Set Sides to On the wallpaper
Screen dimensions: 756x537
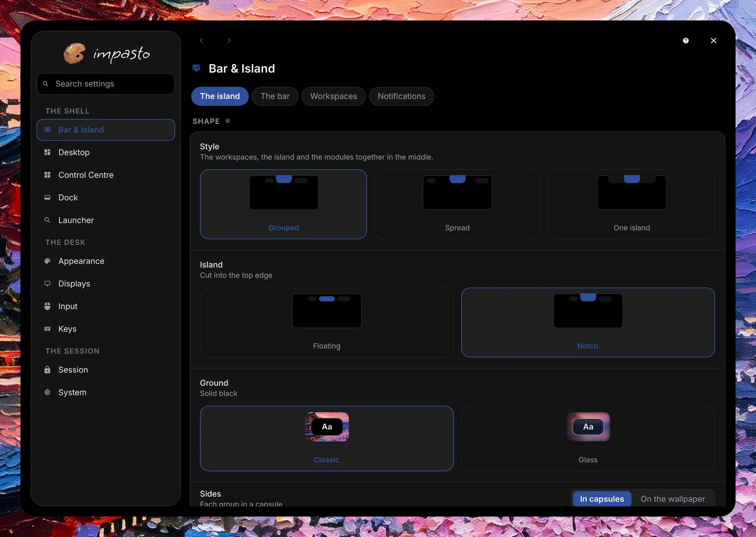pos(672,499)
